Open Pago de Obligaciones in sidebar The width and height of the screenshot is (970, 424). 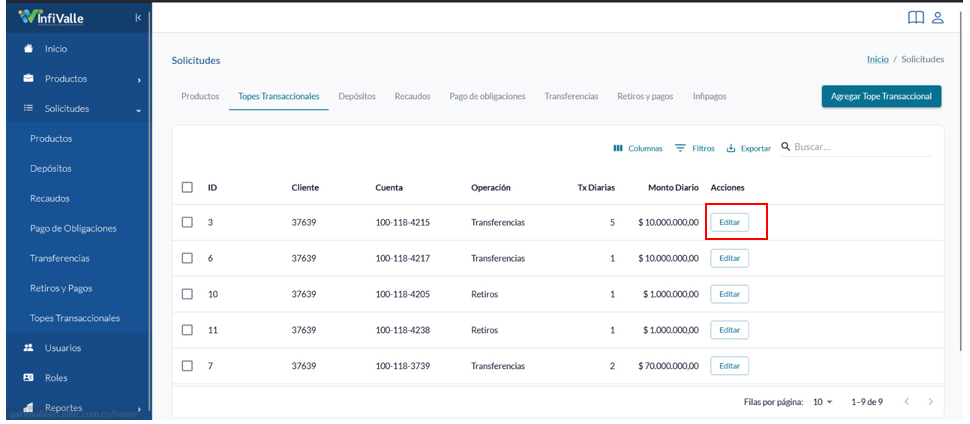tap(73, 228)
